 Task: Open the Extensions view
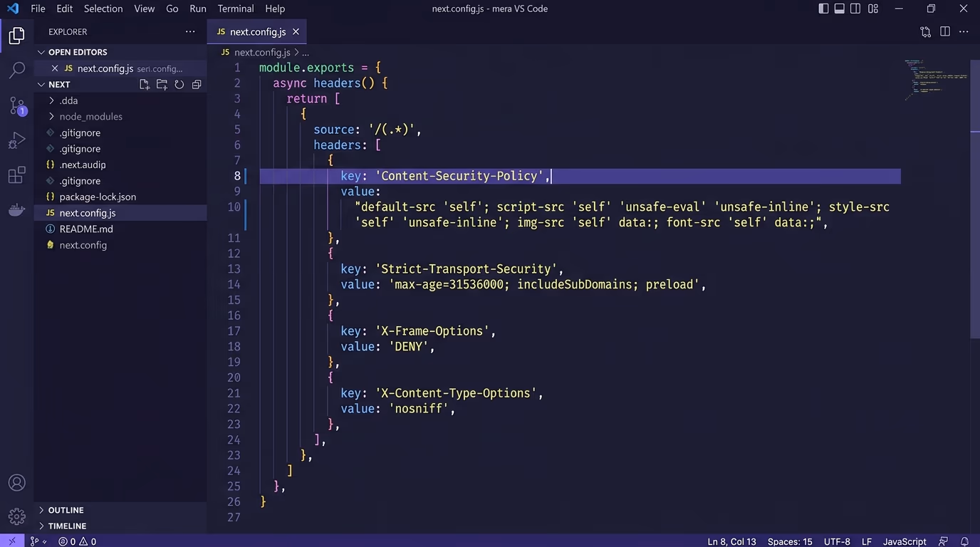(17, 175)
